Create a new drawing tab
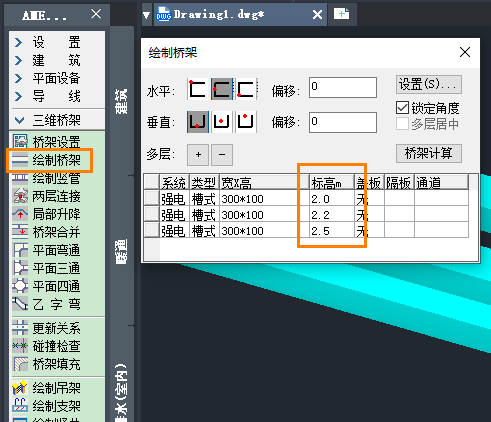This screenshot has width=491, height=422. (x=342, y=14)
